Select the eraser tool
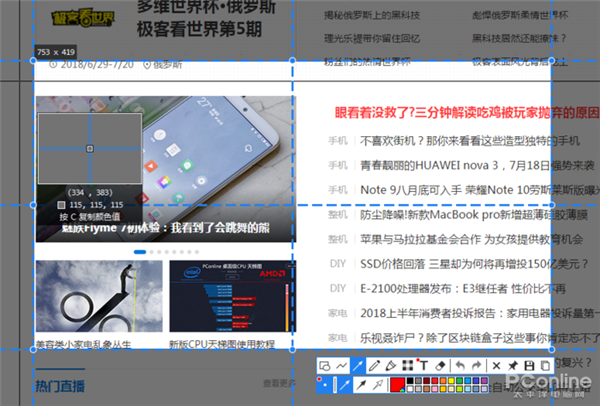The image size is (600, 406). pos(440,366)
